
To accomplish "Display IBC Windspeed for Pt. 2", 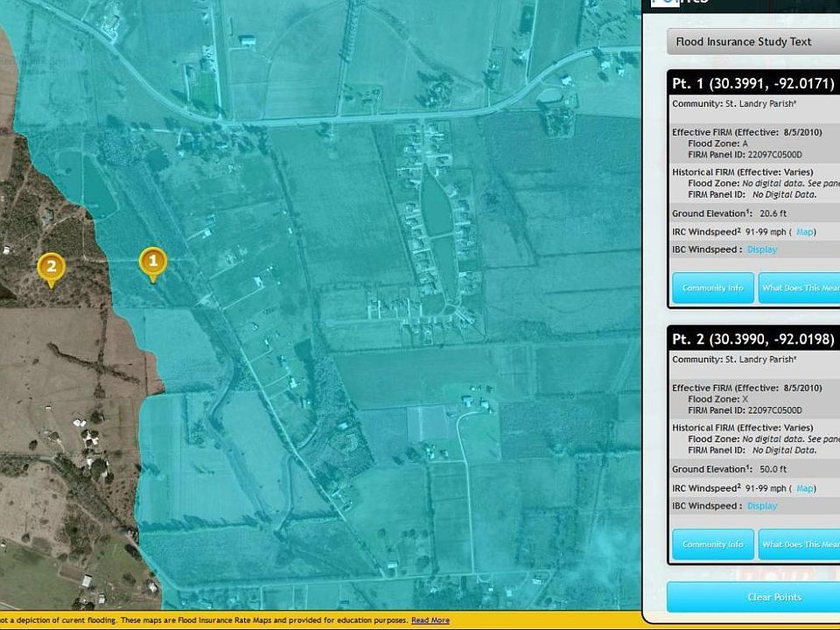I will 762,507.
